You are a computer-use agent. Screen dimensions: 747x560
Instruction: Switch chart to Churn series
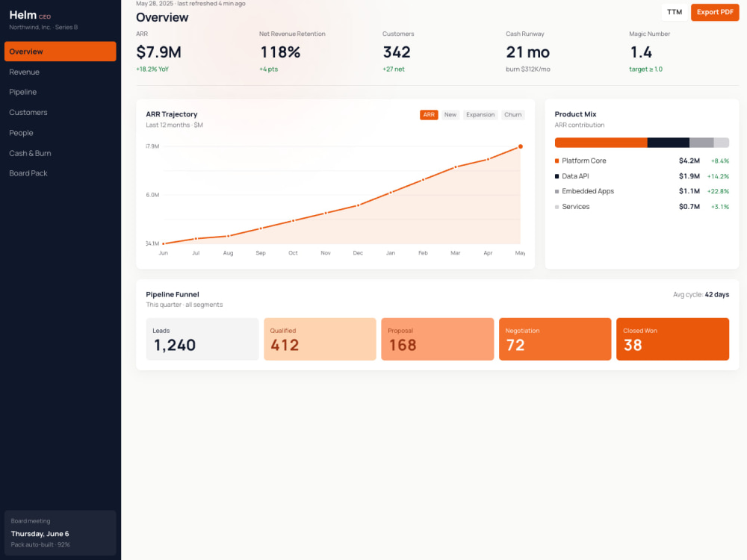pyautogui.click(x=512, y=115)
